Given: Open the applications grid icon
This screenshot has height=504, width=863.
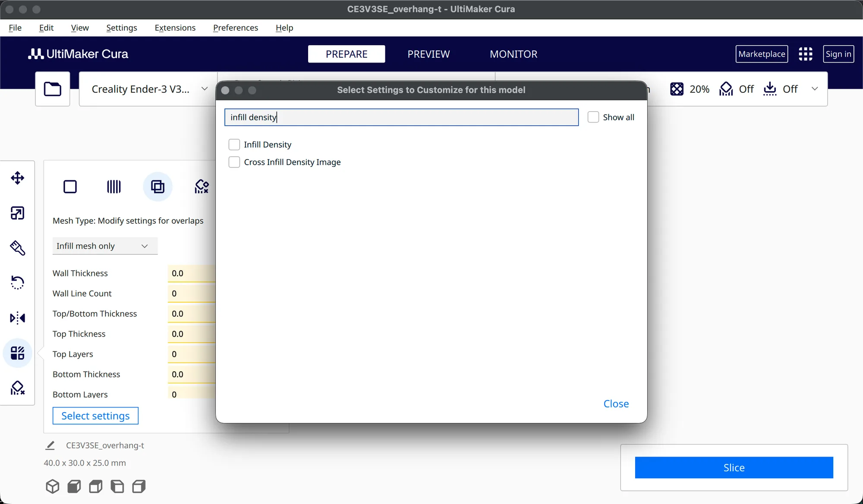Looking at the screenshot, I should (805, 54).
